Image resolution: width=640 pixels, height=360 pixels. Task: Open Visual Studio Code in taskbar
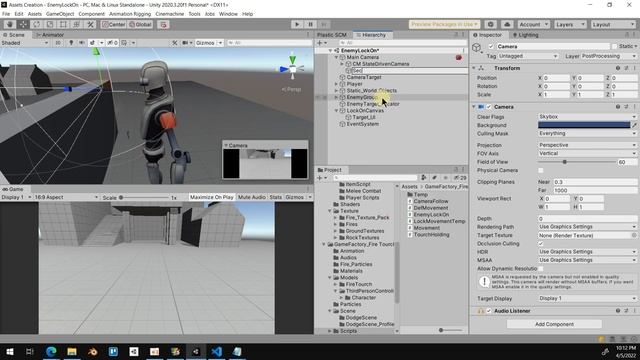pos(217,351)
